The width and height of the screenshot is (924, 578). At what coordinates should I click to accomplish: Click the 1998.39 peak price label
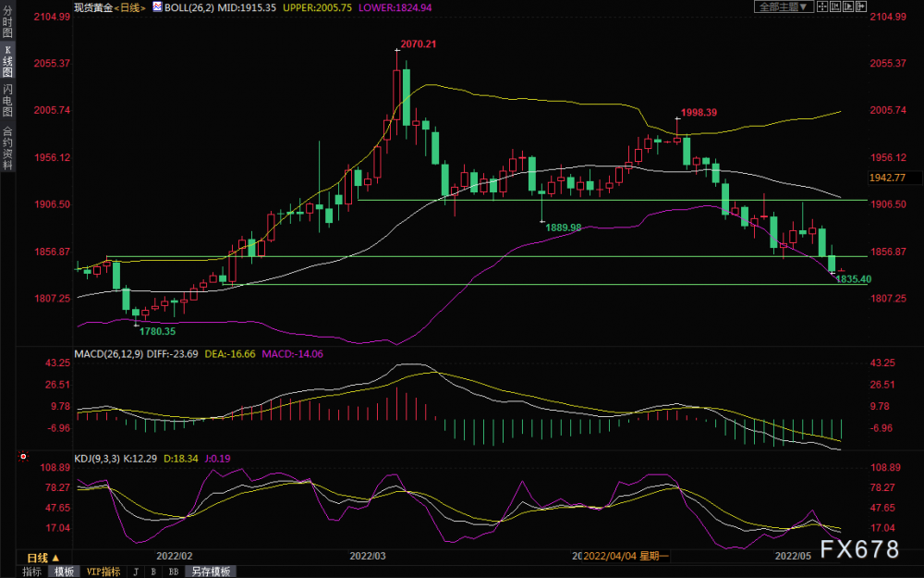[x=699, y=113]
